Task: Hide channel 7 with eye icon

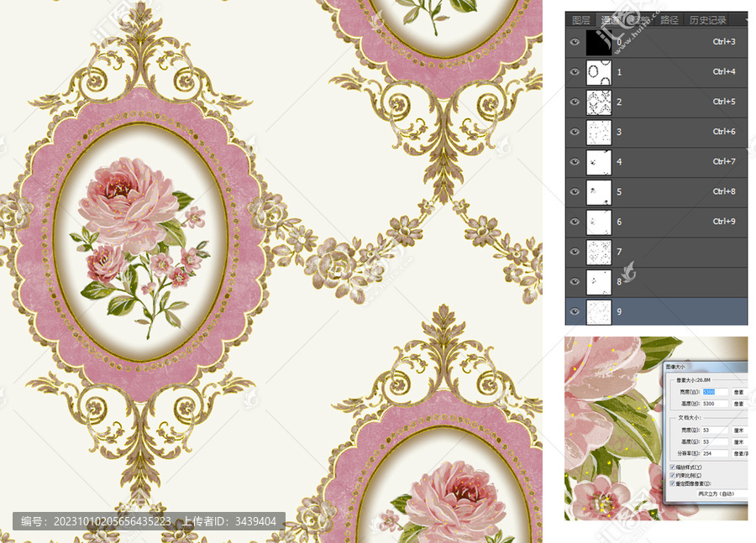Action: pyautogui.click(x=575, y=252)
